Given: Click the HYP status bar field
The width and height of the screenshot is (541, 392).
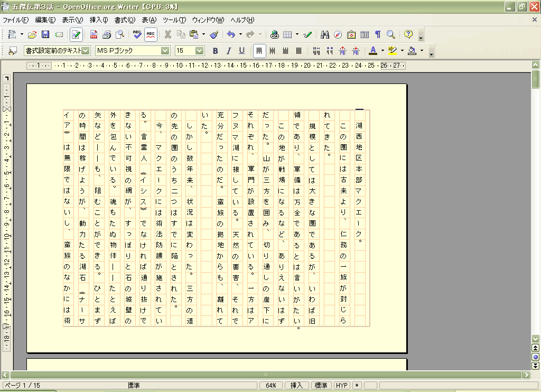Looking at the screenshot, I should (342, 386).
